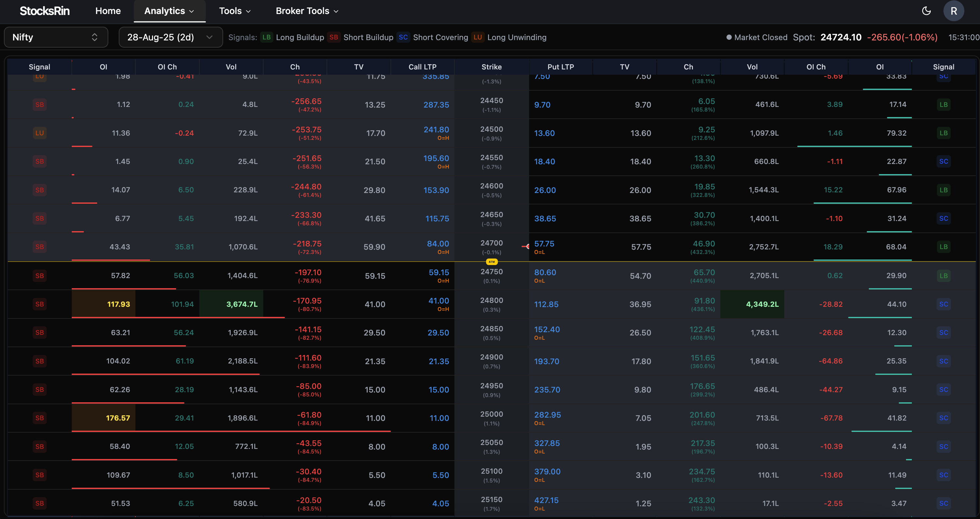Click the put OI Ch column header
This screenshot has height=519, width=980.
tap(816, 67)
